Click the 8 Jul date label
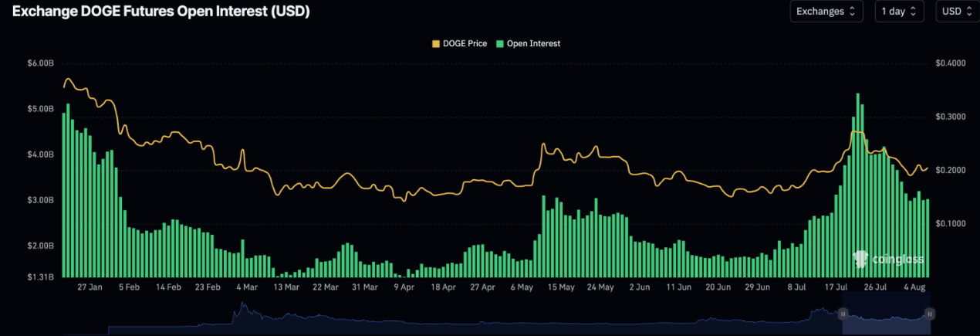Viewport: 980px width, 336px height. 797,287
